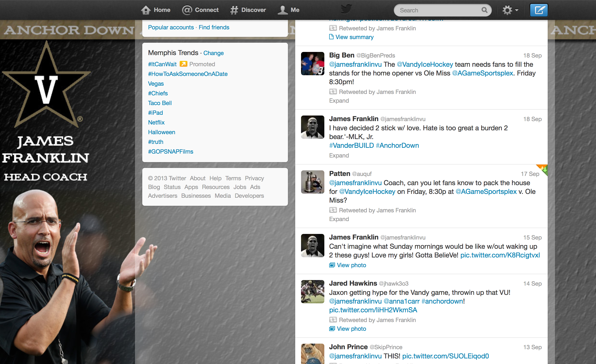Image resolution: width=596 pixels, height=364 pixels.
Task: Click the Me person icon
Action: 283,10
